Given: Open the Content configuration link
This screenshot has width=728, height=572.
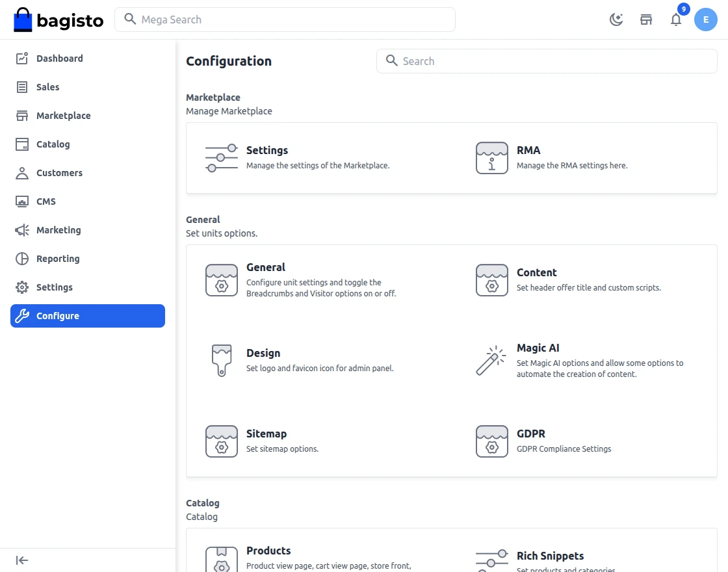Looking at the screenshot, I should (x=536, y=272).
